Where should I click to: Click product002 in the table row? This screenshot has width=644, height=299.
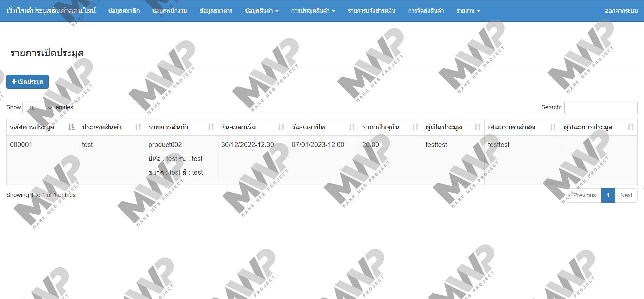[165, 145]
